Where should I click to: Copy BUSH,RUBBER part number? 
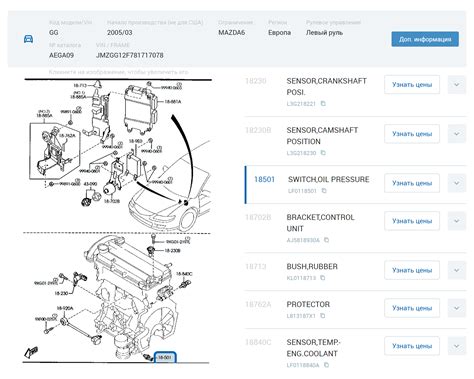pos(322,278)
